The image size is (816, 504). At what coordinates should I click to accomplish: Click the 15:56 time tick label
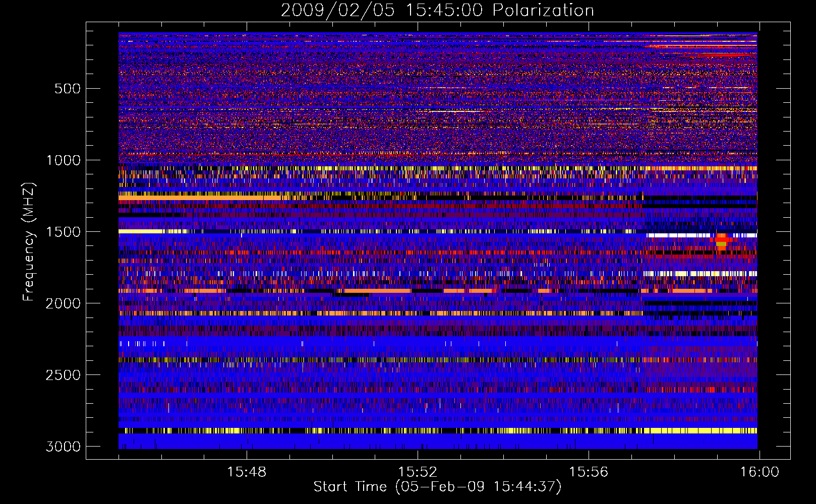pyautogui.click(x=589, y=472)
